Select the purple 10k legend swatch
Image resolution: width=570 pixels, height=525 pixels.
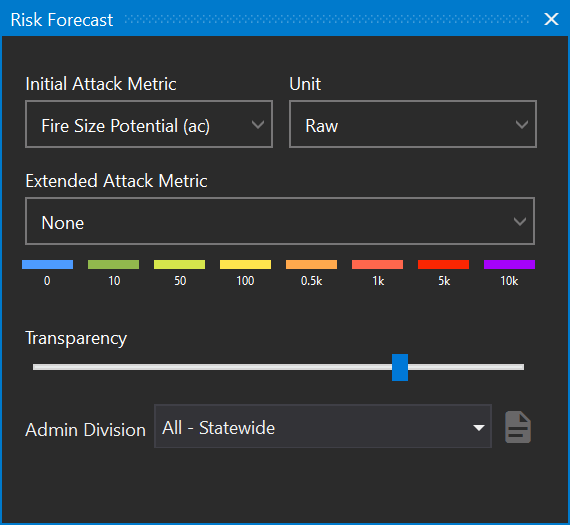tap(509, 264)
